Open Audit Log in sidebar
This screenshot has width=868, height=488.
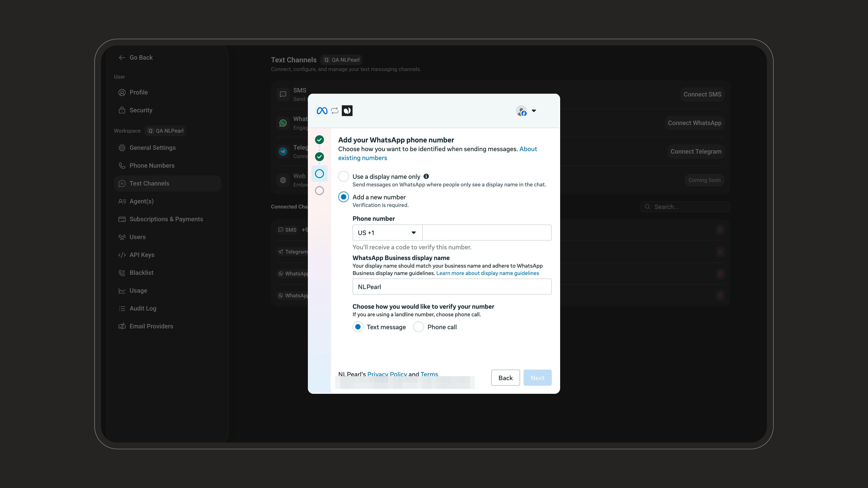(167, 308)
